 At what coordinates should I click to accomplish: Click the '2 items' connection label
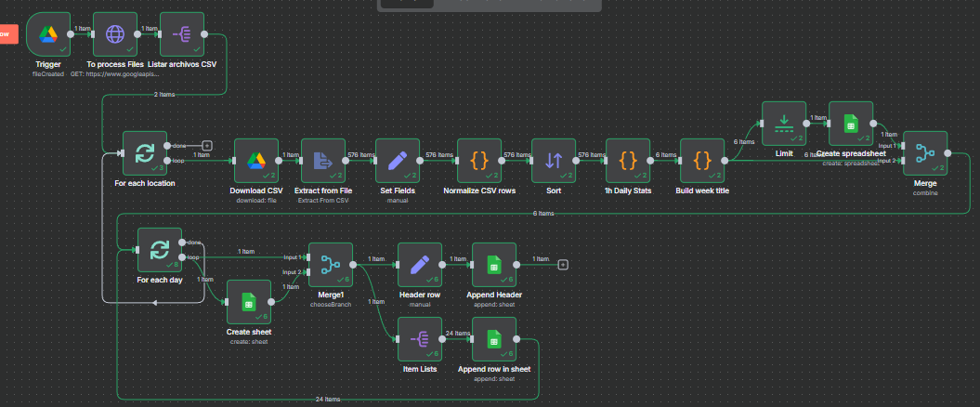click(x=164, y=95)
